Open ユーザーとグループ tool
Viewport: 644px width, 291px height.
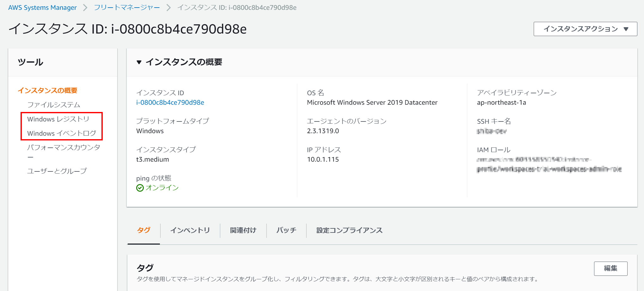[x=57, y=171]
